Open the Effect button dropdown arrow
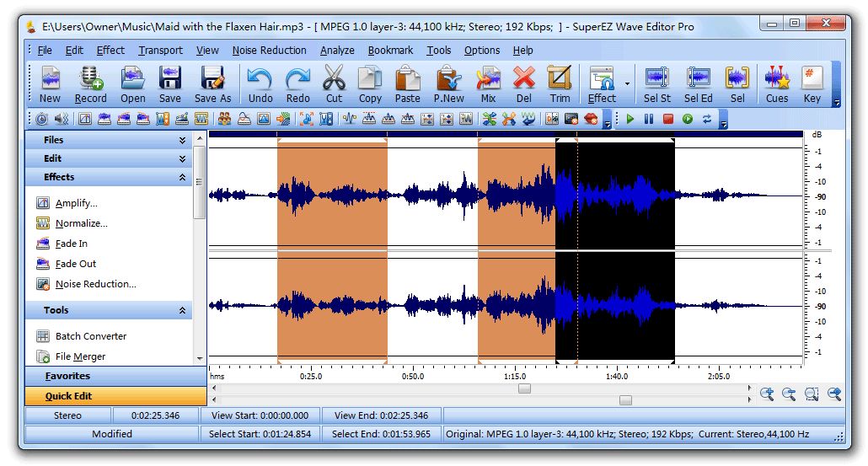The image size is (868, 466). tap(627, 84)
